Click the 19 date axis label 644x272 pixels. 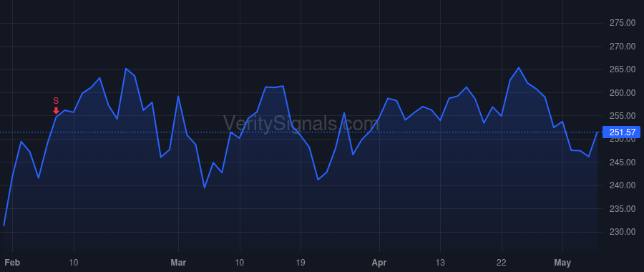tap(301, 263)
